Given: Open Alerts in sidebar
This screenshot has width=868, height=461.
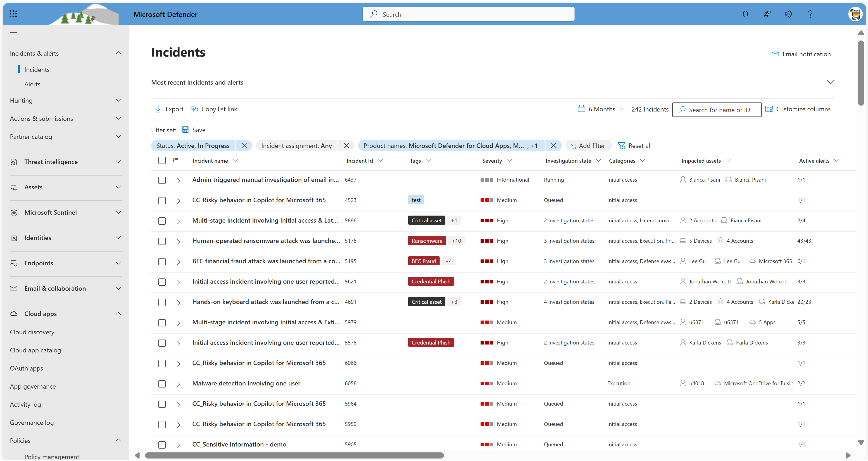Looking at the screenshot, I should click(32, 84).
